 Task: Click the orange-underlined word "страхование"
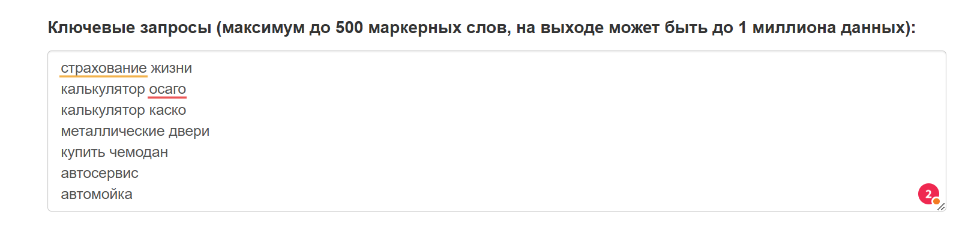coord(104,69)
